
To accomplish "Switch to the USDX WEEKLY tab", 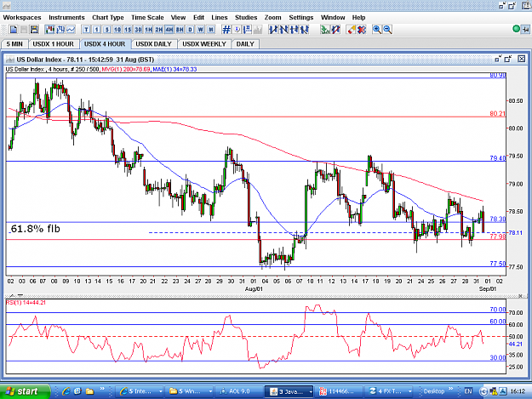I will pyautogui.click(x=204, y=44).
